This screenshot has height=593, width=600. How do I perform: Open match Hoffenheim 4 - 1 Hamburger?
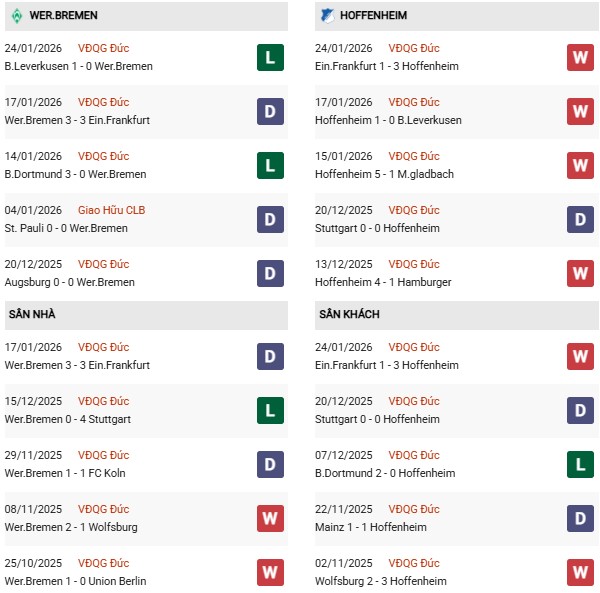pos(382,282)
